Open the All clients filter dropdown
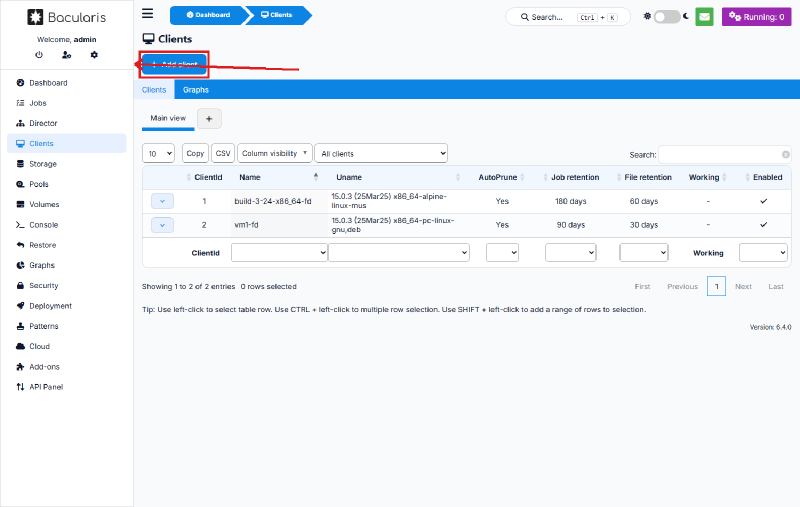The width and height of the screenshot is (800, 507). tap(381, 154)
